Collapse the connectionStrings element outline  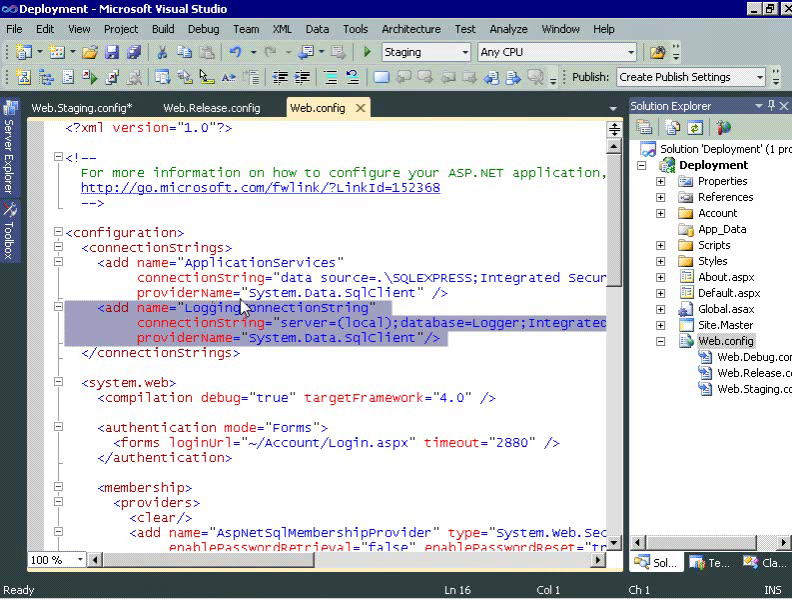[58, 247]
